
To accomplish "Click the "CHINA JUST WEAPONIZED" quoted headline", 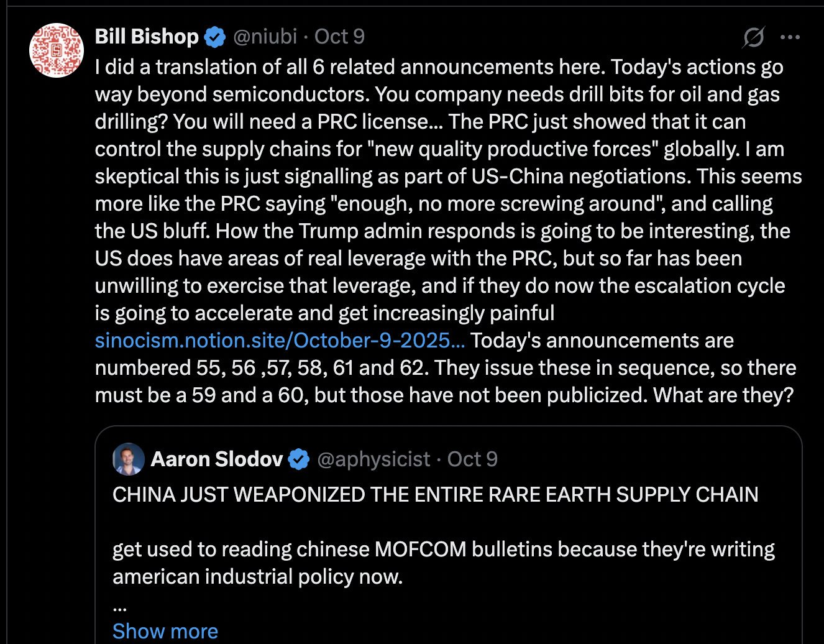I will tap(435, 495).
